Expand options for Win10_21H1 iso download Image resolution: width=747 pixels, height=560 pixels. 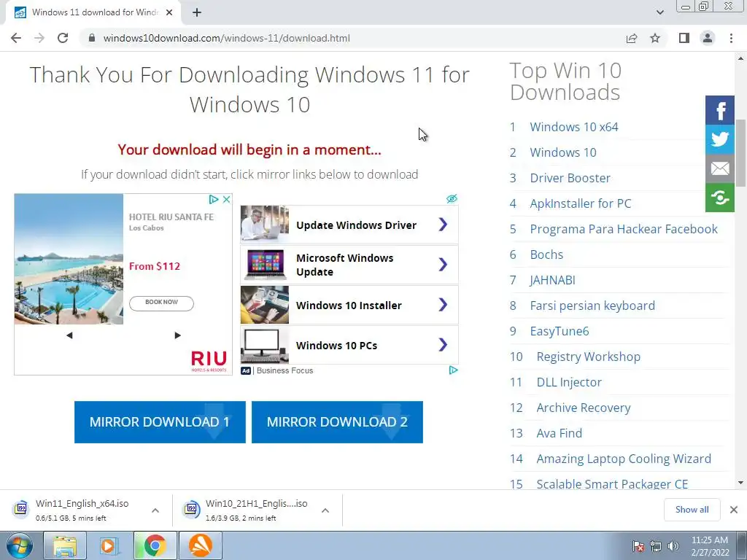coord(325,510)
